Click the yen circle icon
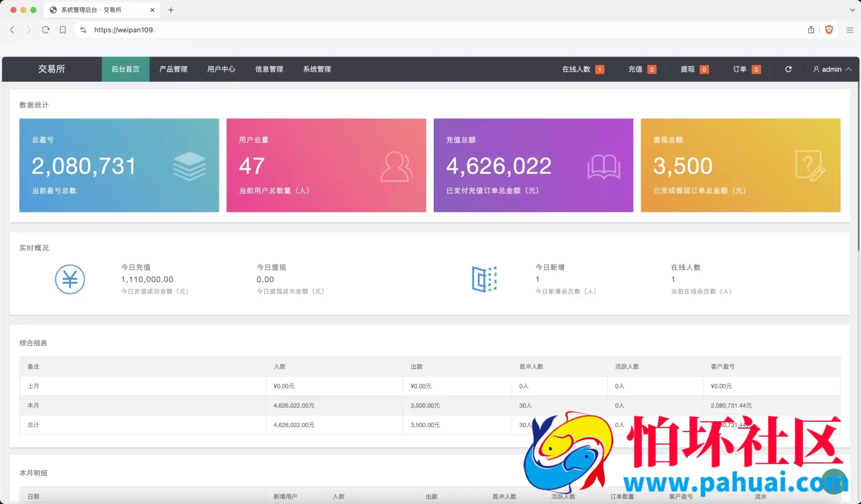The image size is (861, 504). pyautogui.click(x=70, y=279)
